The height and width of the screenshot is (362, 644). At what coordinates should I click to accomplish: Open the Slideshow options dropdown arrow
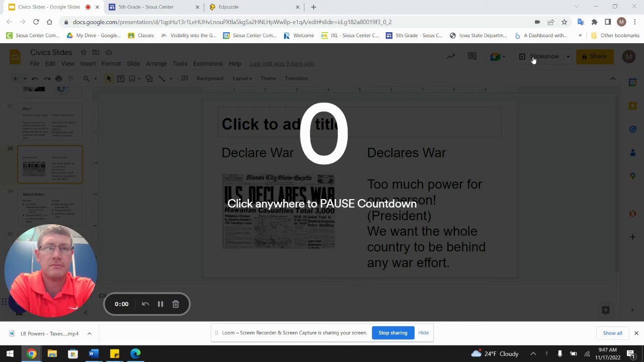tap(568, 56)
